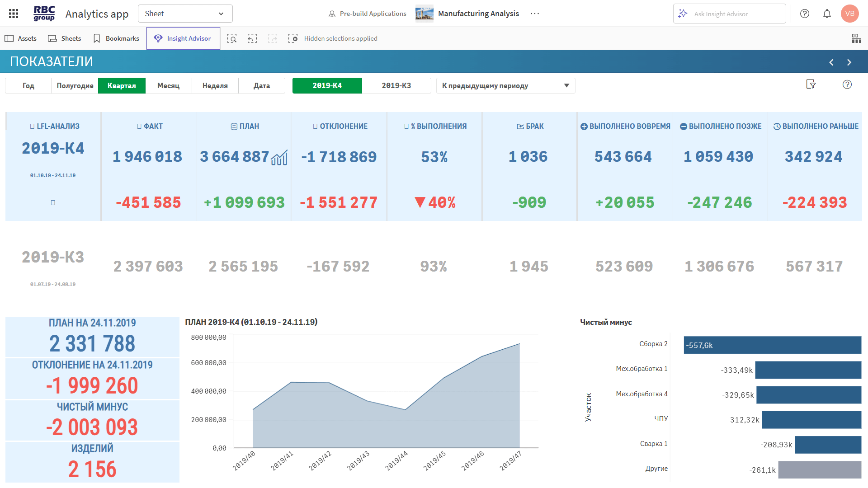Open the app launcher grid icon
The image size is (868, 488).
pyautogui.click(x=14, y=14)
